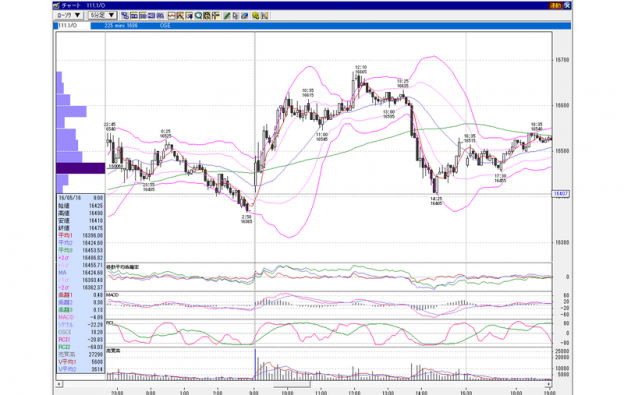Screen dimensions: 624x395
Task: Click the 連動 button in title bar
Action: (x=555, y=6)
